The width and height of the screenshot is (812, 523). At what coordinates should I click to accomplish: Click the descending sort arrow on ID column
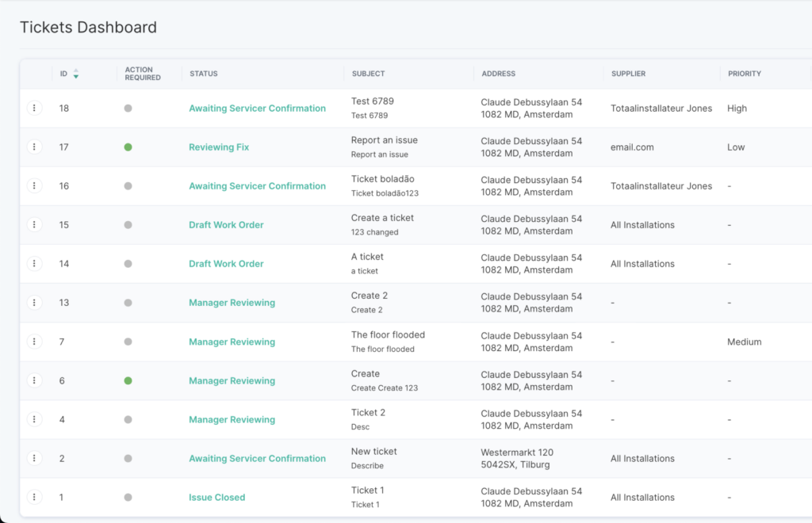click(76, 76)
